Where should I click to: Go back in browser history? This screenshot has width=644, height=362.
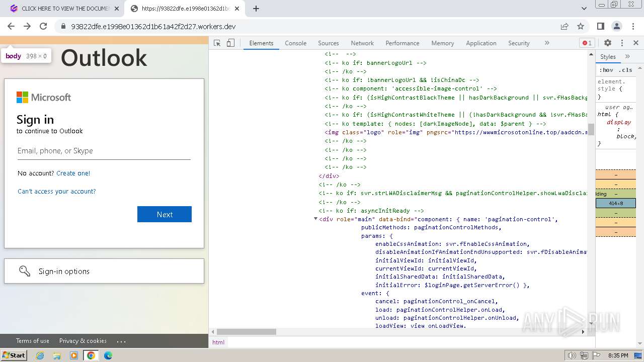pos(11,26)
